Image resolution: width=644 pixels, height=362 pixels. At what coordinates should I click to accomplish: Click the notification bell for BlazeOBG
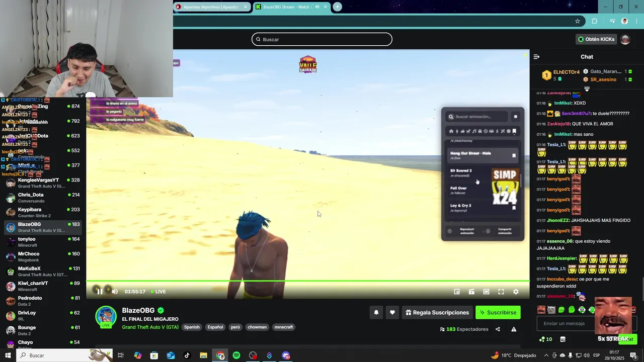click(376, 312)
